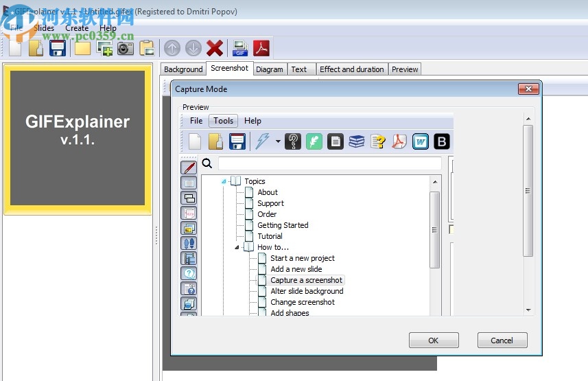Click the camera Capture screenshot icon

click(126, 49)
